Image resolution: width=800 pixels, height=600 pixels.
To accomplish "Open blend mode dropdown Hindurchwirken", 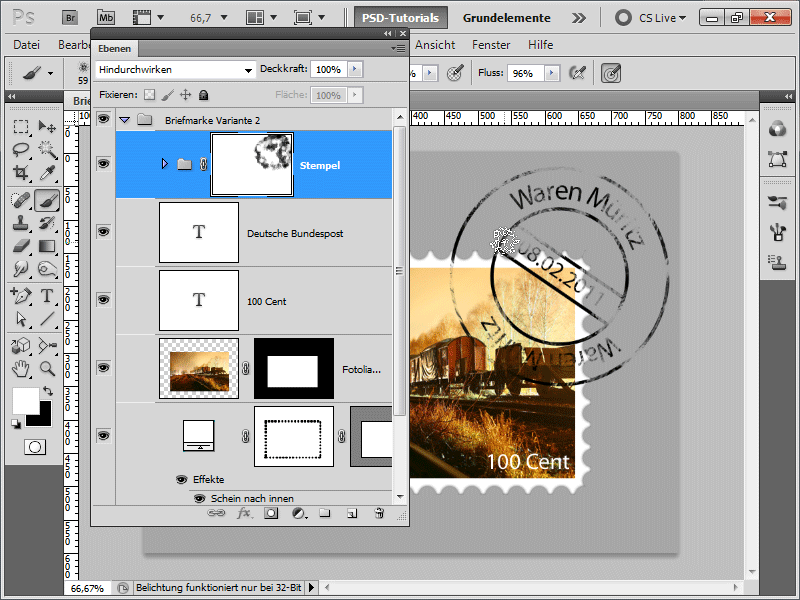I will click(175, 70).
